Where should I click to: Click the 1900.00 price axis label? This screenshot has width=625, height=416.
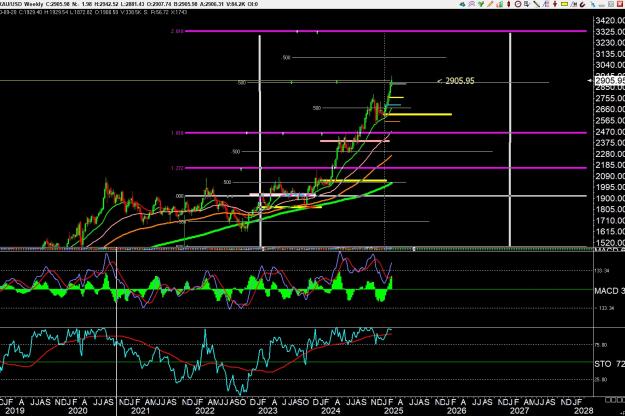tap(610, 198)
